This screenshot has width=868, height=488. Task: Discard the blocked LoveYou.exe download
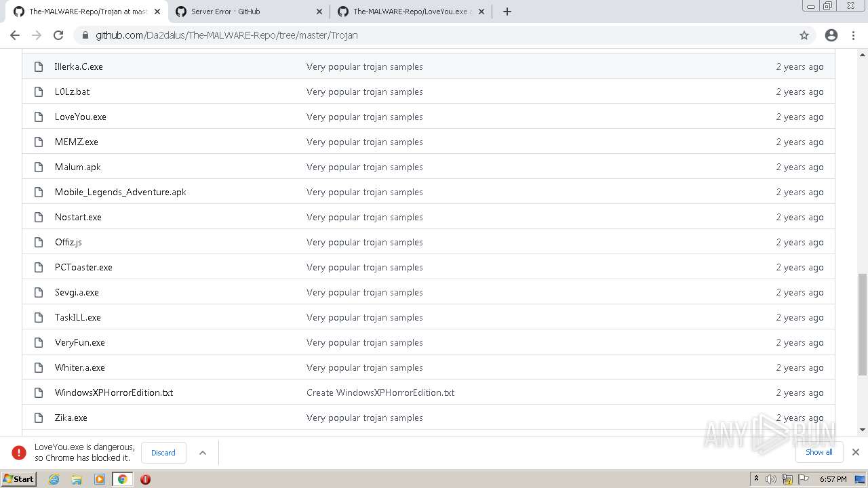click(163, 453)
